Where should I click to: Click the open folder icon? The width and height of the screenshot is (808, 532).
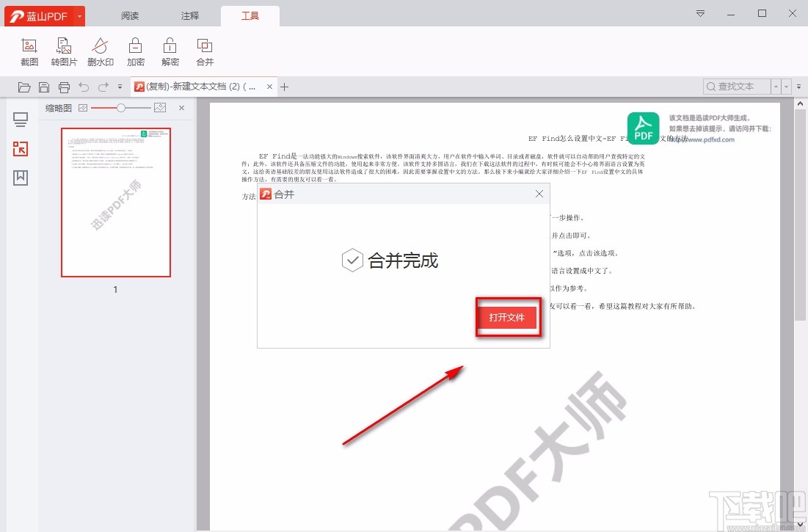[23, 87]
